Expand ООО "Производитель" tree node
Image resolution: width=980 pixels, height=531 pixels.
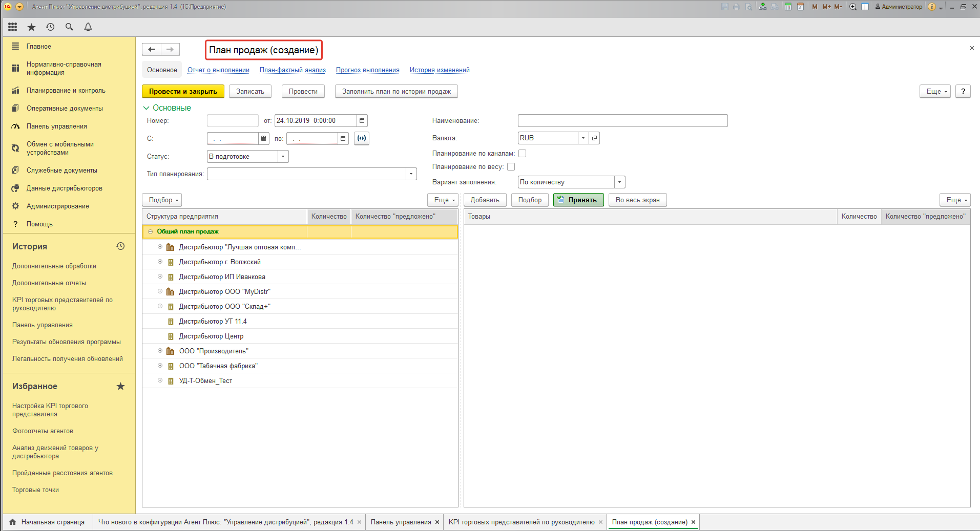point(160,351)
